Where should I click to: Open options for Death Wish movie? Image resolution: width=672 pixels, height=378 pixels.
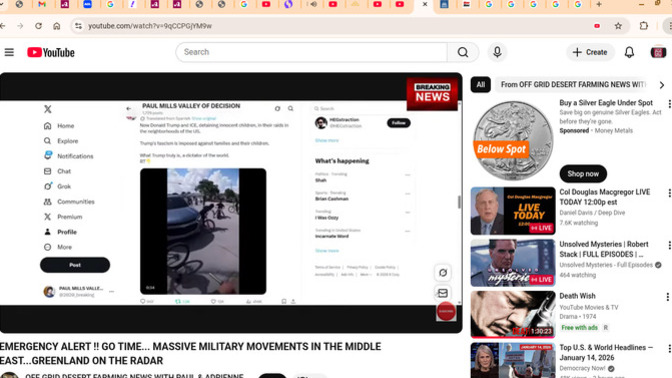(667, 297)
